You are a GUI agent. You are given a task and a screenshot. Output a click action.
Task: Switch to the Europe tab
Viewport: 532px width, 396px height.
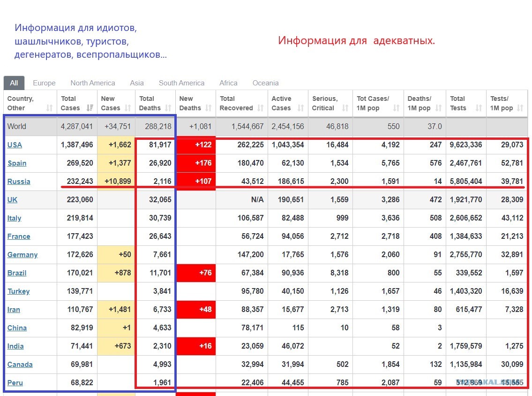pyautogui.click(x=44, y=83)
